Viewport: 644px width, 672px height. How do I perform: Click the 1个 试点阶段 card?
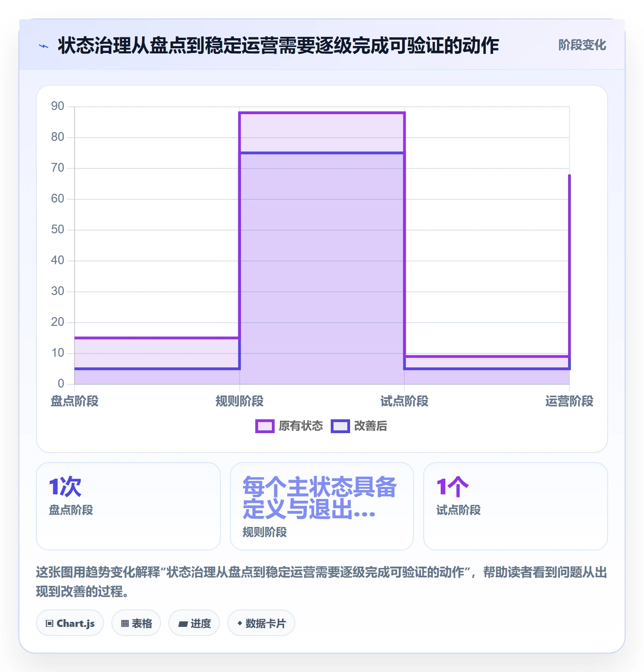[x=516, y=506]
